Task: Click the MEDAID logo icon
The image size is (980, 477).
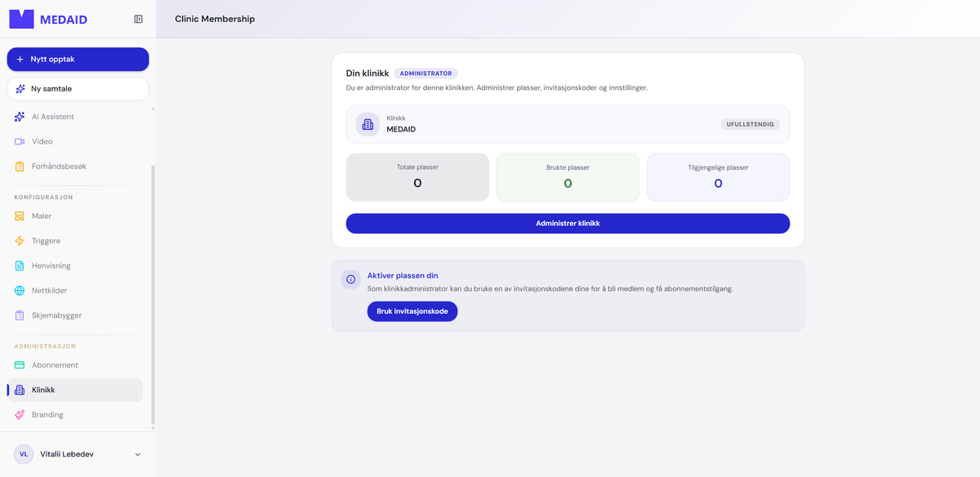Action: (x=21, y=20)
